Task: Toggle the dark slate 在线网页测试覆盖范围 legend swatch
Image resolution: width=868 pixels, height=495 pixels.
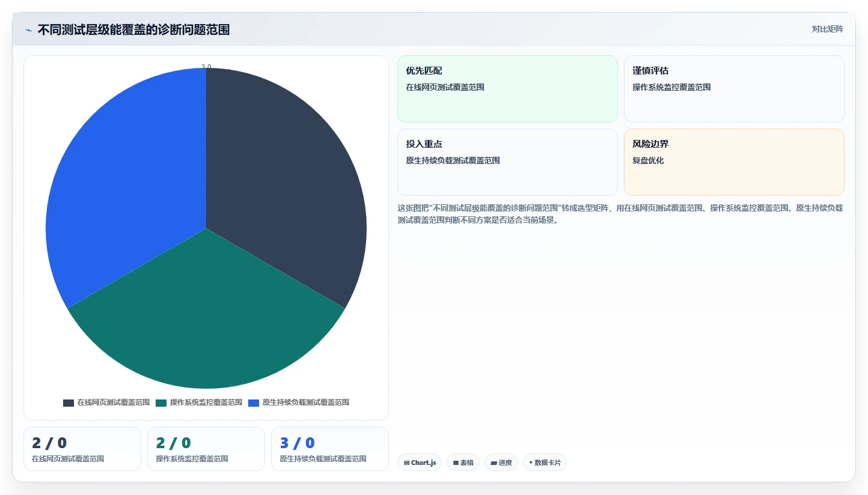Action: 69,402
